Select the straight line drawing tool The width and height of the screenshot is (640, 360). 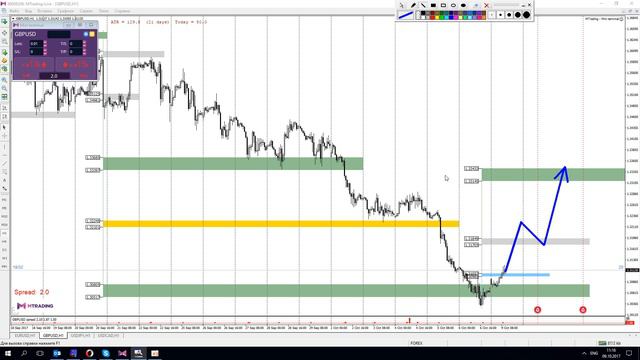(x=423, y=5)
